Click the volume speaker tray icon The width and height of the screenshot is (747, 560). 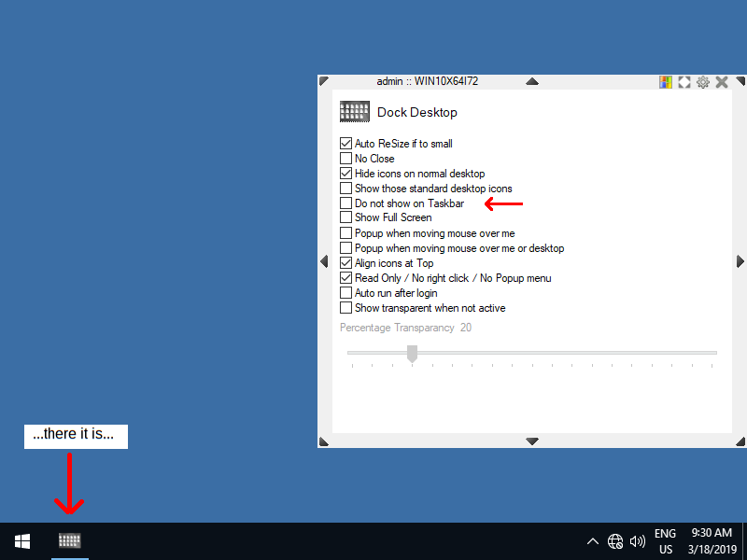(x=638, y=541)
